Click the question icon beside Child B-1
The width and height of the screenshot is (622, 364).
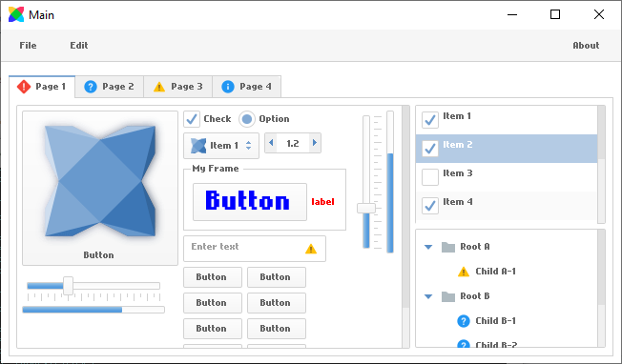click(x=464, y=321)
